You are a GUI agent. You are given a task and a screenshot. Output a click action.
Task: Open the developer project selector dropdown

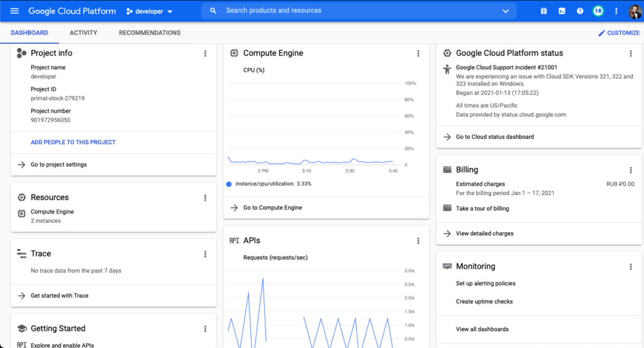tap(150, 11)
